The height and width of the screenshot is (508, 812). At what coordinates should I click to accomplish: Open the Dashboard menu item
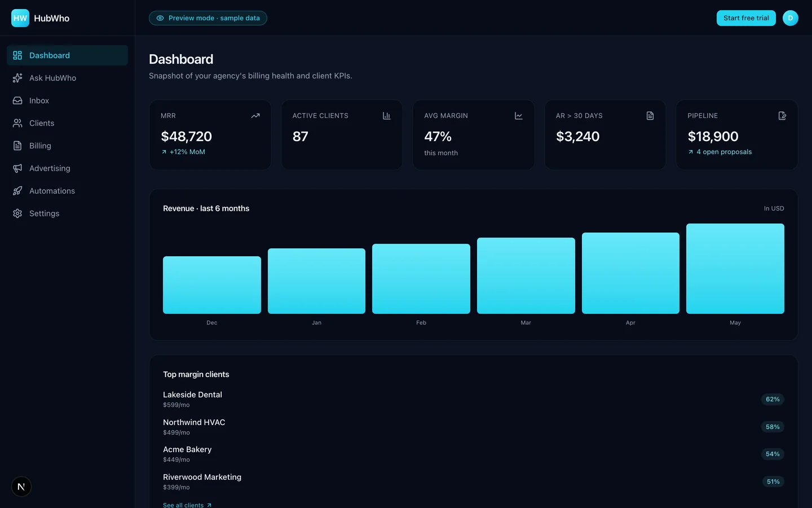67,55
